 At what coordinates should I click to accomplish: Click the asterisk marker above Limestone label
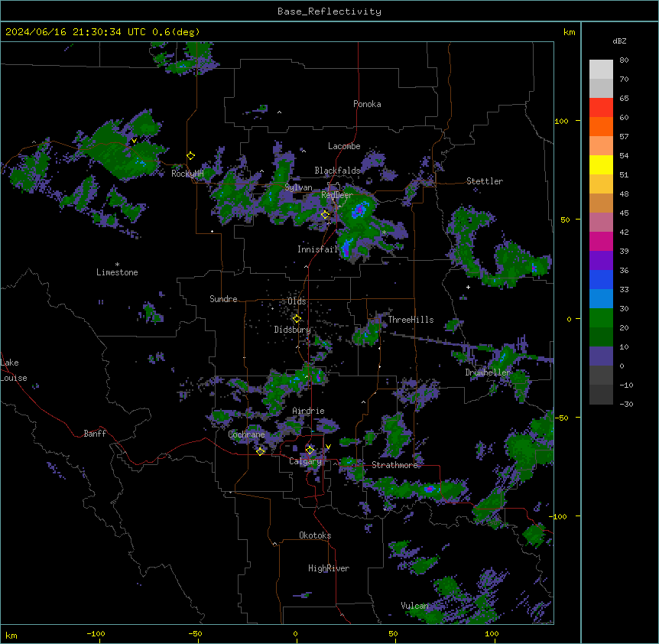pyautogui.click(x=117, y=265)
